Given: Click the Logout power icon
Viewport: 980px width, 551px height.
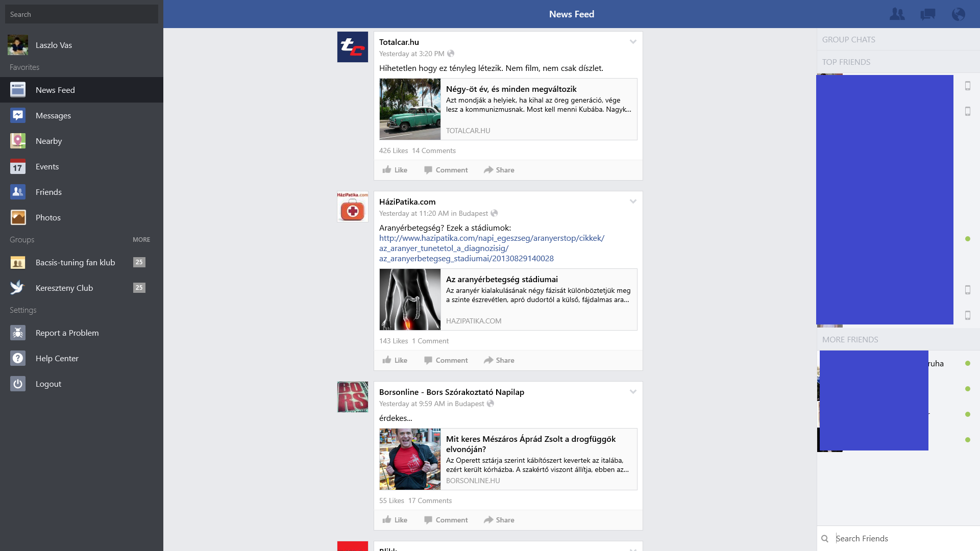Looking at the screenshot, I should click(x=18, y=384).
